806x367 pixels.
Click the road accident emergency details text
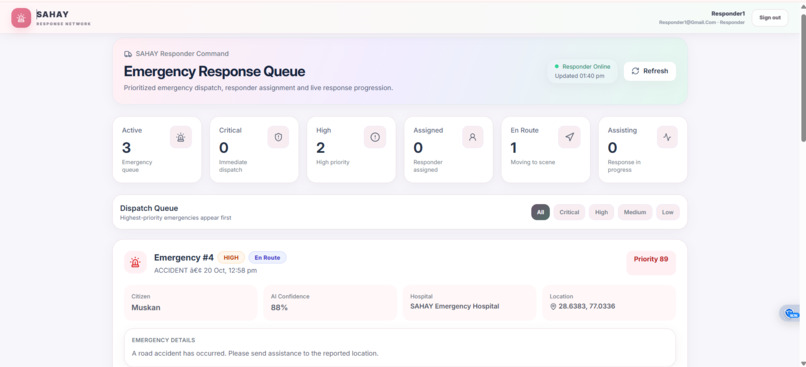pos(255,354)
